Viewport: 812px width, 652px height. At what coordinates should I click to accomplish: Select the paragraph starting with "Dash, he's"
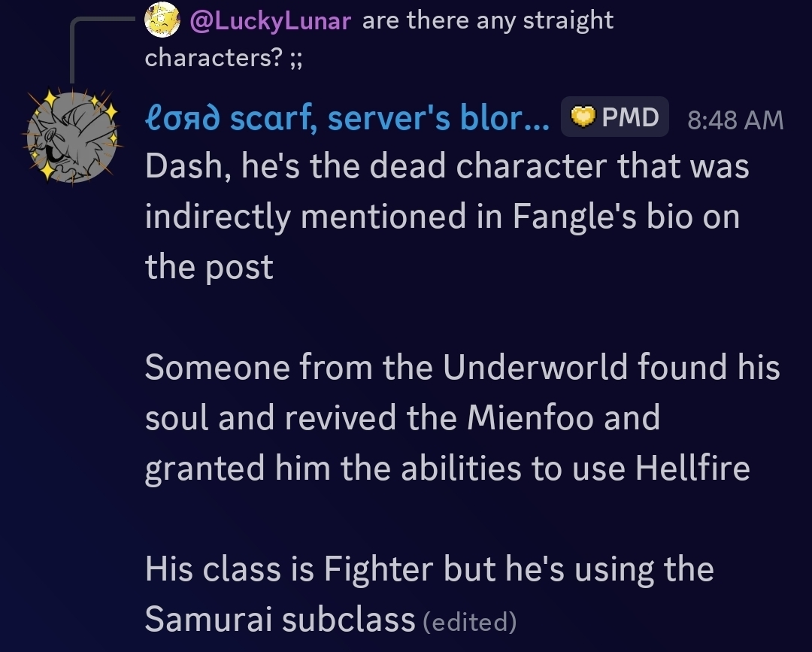pyautogui.click(x=447, y=217)
